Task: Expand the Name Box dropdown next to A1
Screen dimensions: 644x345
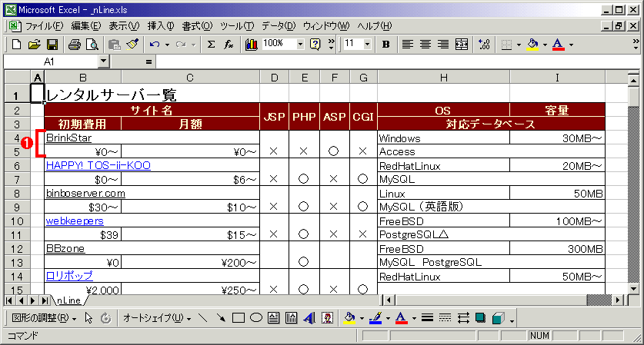Action: 104,61
